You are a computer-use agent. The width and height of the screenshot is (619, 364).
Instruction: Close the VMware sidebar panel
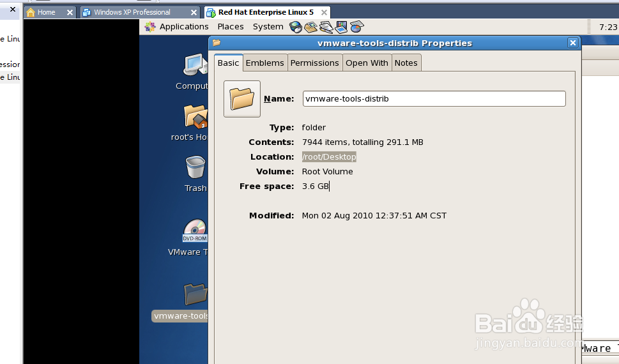(x=13, y=9)
